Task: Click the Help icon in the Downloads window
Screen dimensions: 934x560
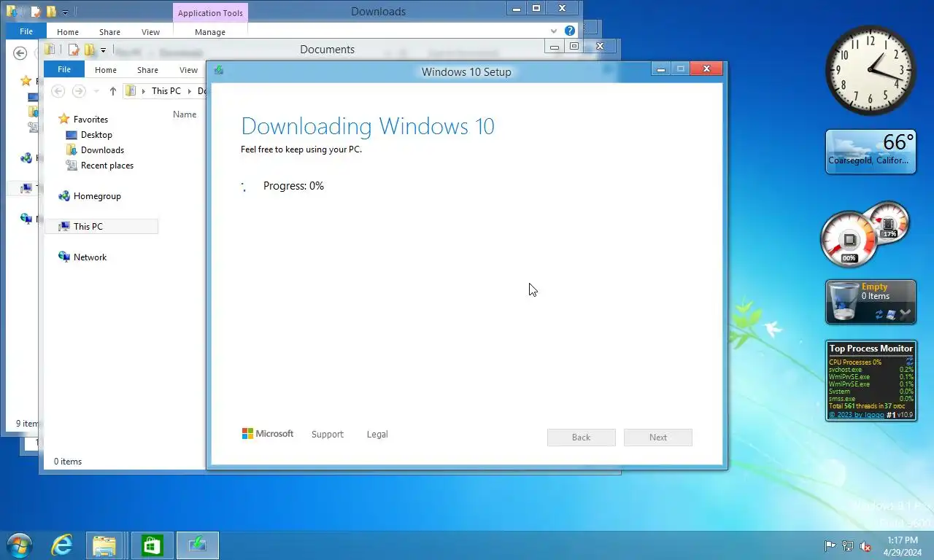Action: (570, 31)
